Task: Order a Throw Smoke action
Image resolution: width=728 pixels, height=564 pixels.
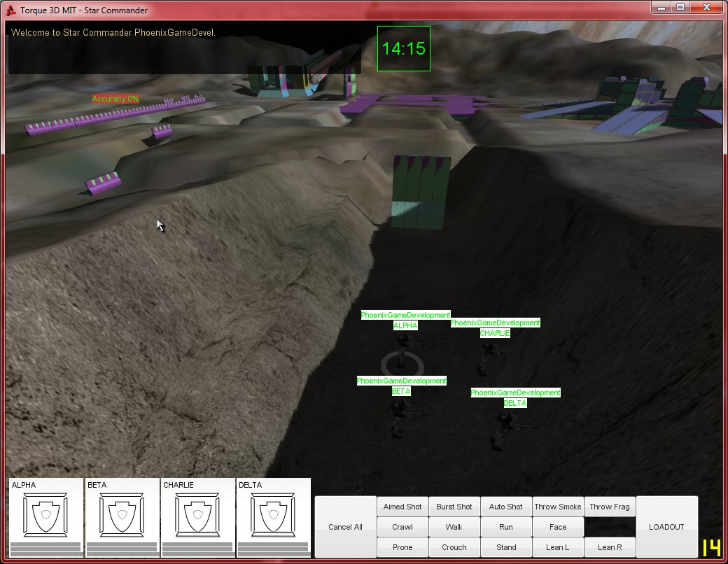Action: pos(558,507)
